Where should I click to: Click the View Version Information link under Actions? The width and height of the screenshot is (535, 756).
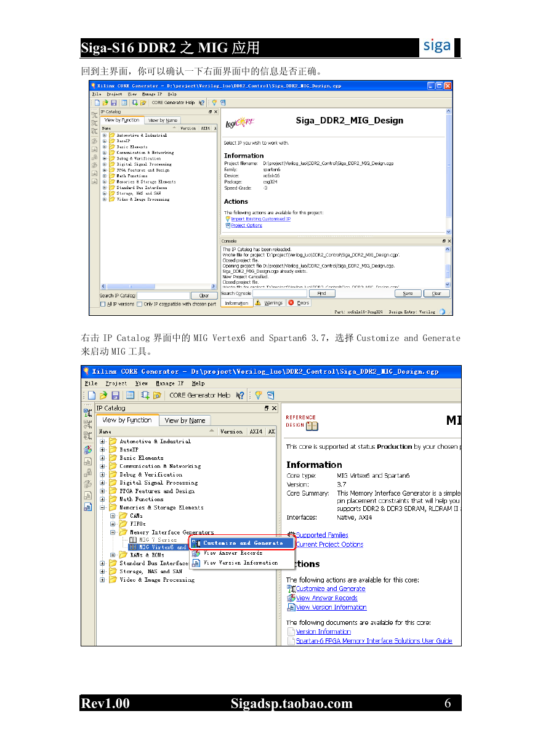click(x=331, y=607)
